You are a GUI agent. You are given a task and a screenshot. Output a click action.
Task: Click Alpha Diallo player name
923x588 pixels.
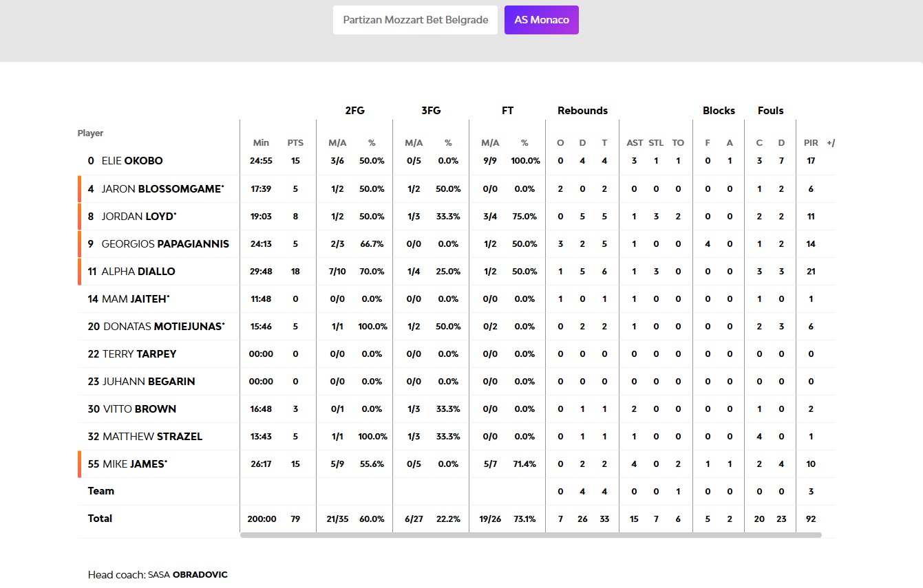coord(138,271)
